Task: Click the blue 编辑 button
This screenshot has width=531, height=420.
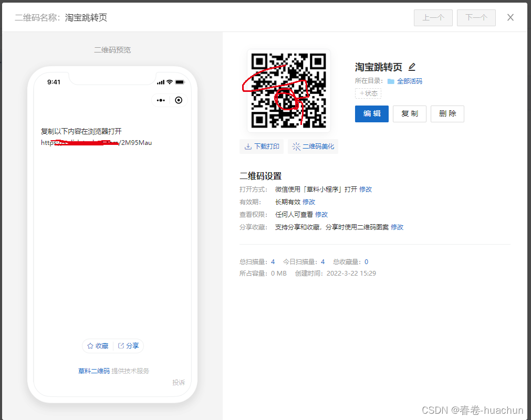Action: (x=372, y=114)
